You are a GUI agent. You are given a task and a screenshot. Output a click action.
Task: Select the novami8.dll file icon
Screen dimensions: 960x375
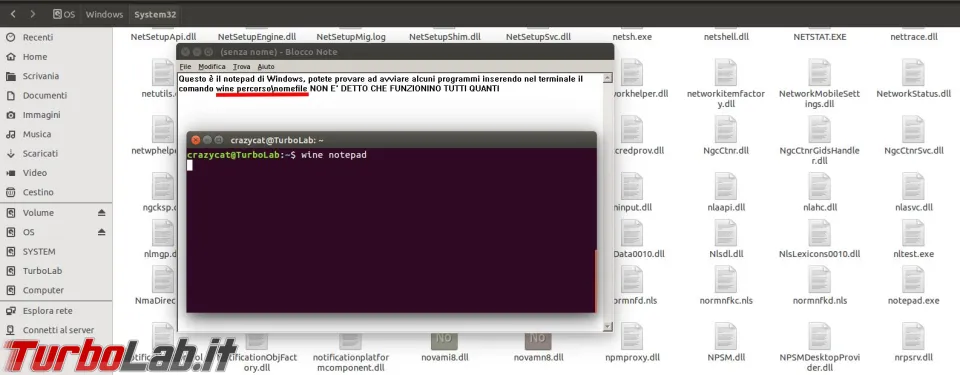(444, 341)
